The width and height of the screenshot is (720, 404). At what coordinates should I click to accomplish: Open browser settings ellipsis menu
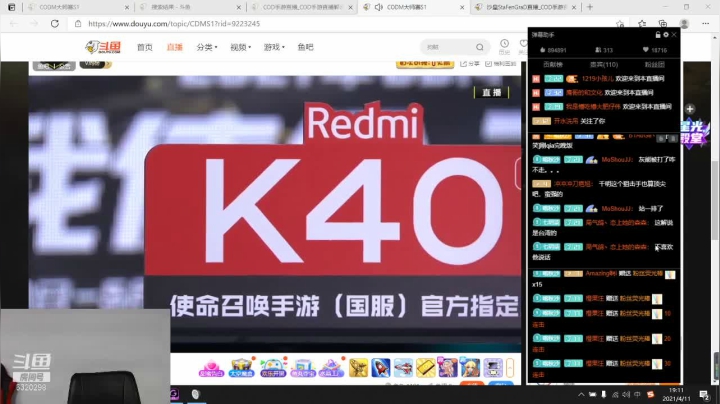[x=705, y=23]
